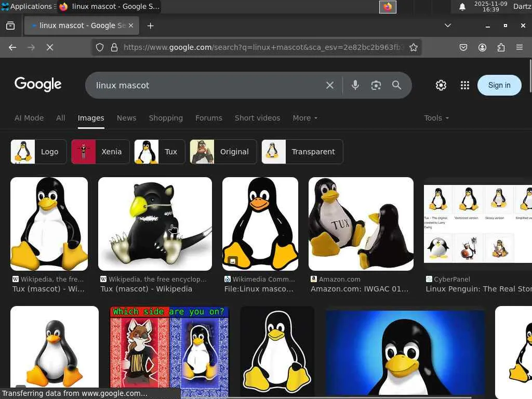The height and width of the screenshot is (399, 532).
Task: Filter images by Tux chip
Action: point(160,152)
